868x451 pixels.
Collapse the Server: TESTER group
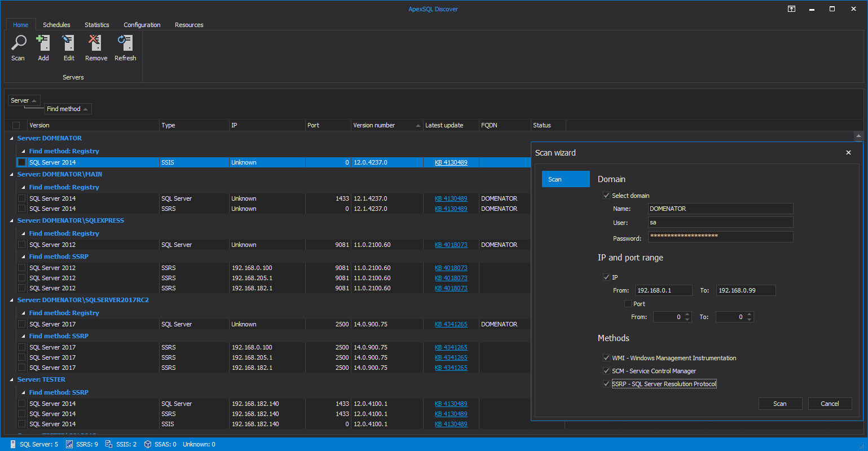click(12, 379)
